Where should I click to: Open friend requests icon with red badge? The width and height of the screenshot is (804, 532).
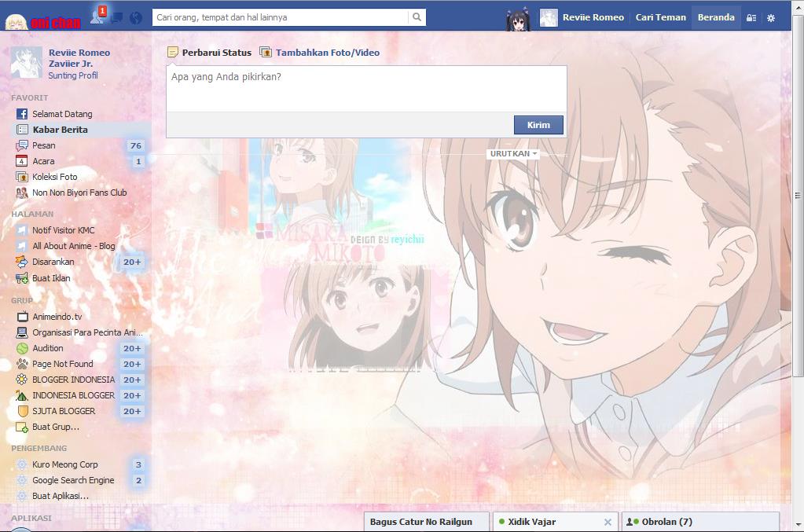coord(98,16)
